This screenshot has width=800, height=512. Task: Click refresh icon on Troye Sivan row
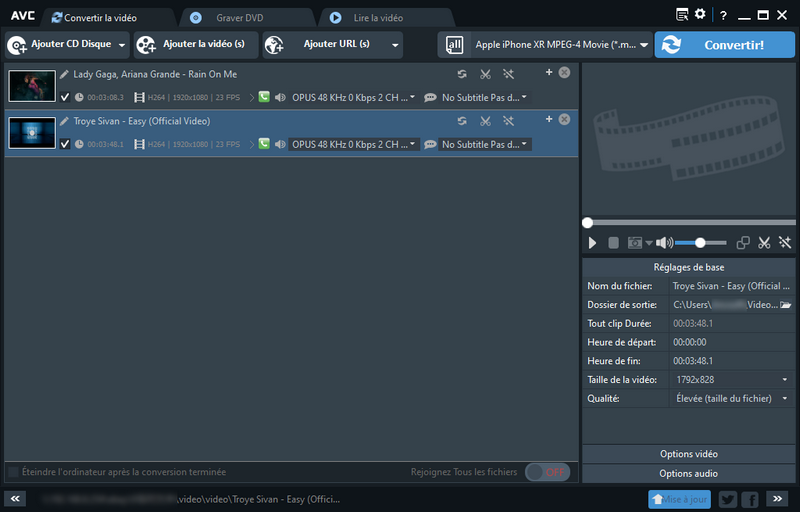pos(462,121)
